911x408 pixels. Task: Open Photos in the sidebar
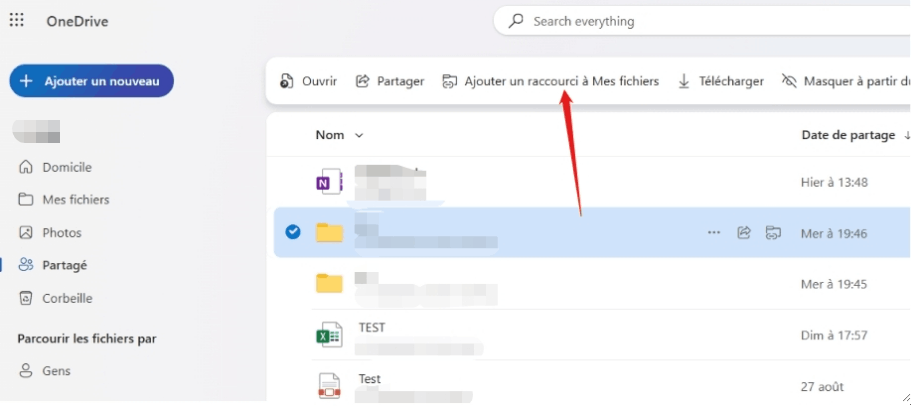coord(50,232)
